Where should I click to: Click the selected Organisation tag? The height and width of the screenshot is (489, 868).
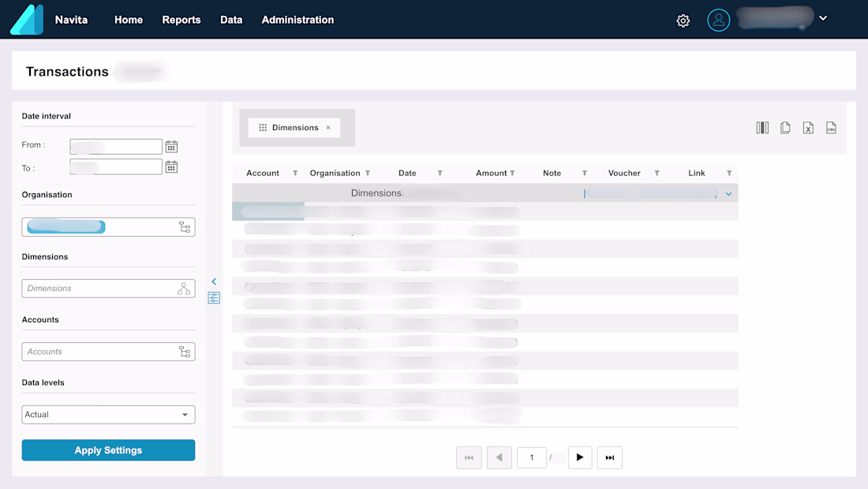click(x=65, y=227)
